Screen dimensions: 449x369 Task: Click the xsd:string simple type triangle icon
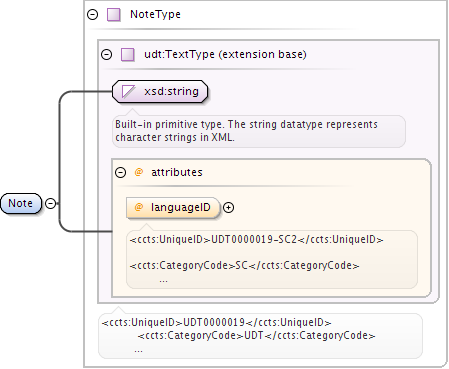128,91
